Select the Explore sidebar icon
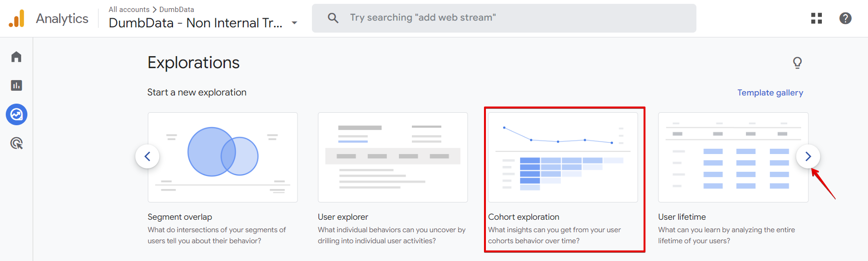This screenshot has height=261, width=868. tap(16, 115)
